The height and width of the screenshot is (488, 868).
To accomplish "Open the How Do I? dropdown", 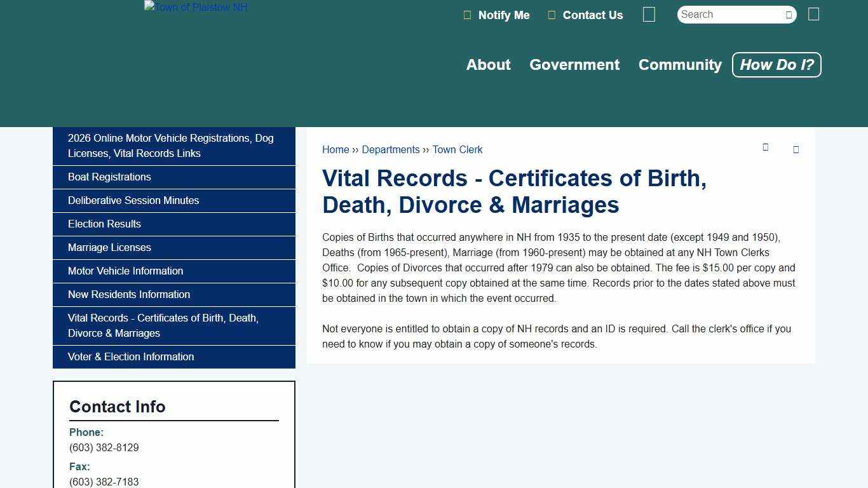I will [776, 64].
